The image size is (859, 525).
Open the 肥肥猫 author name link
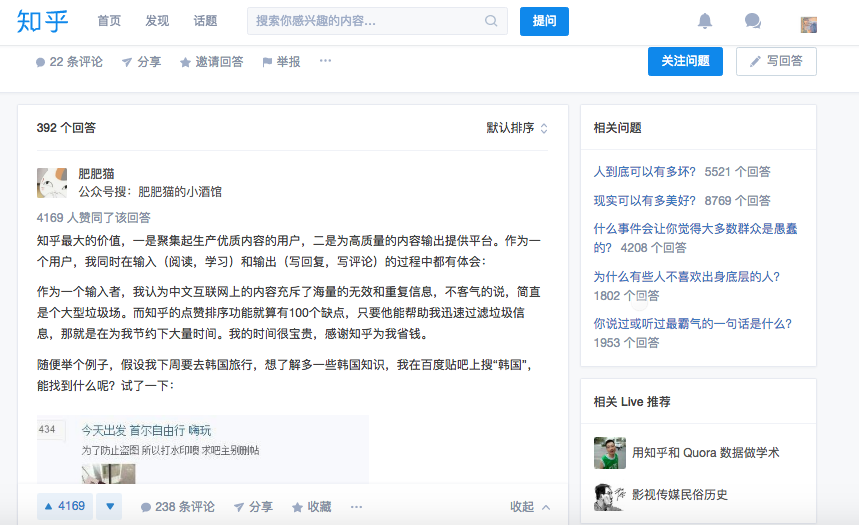tap(96, 174)
